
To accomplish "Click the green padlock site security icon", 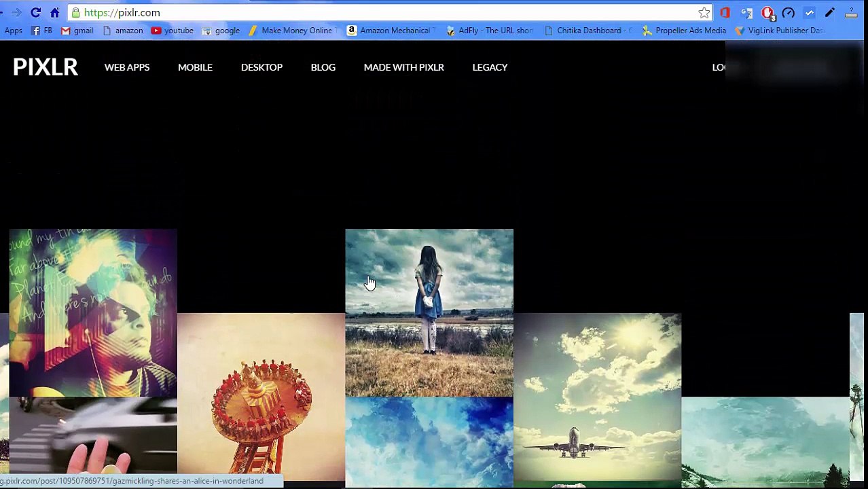I will click(76, 12).
